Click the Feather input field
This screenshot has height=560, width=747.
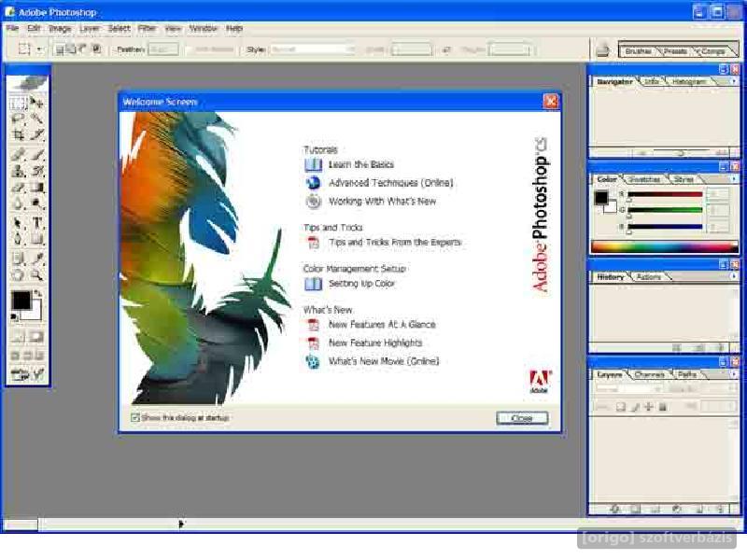click(x=163, y=49)
